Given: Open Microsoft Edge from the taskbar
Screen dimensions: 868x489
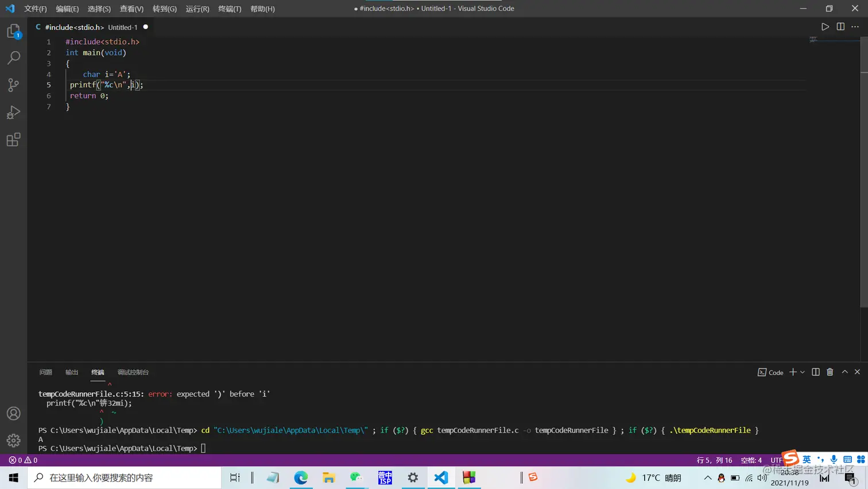Looking at the screenshot, I should click(x=301, y=478).
